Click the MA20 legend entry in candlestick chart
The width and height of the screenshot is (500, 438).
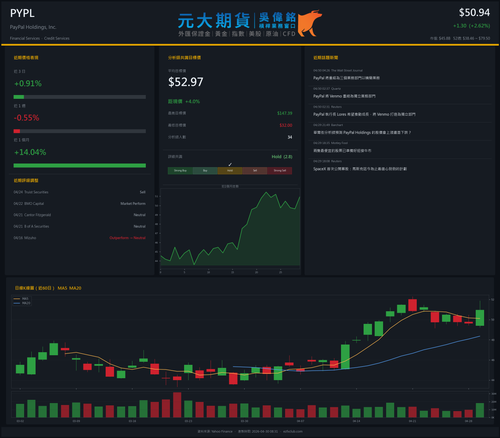pyautogui.click(x=22, y=303)
